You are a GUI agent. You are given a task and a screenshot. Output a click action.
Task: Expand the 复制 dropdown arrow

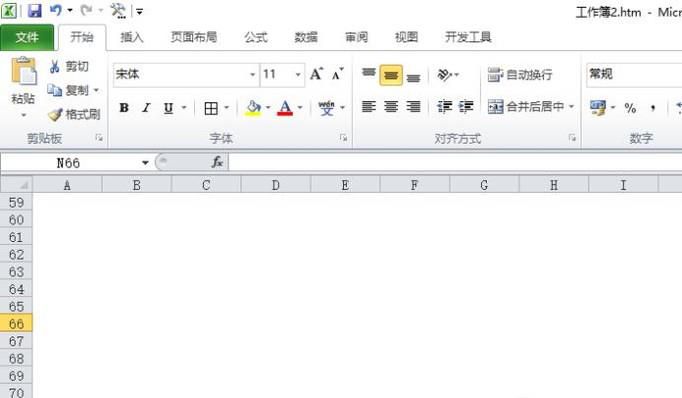[96, 90]
